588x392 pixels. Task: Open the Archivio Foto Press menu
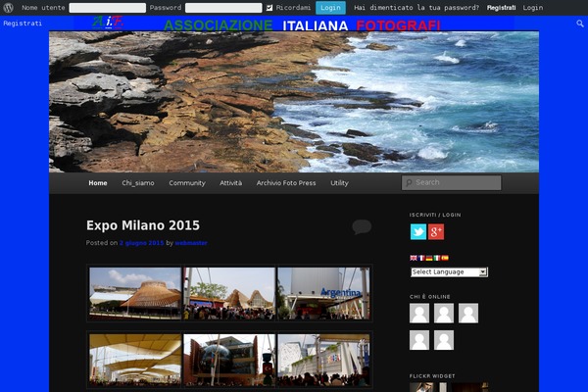click(286, 183)
